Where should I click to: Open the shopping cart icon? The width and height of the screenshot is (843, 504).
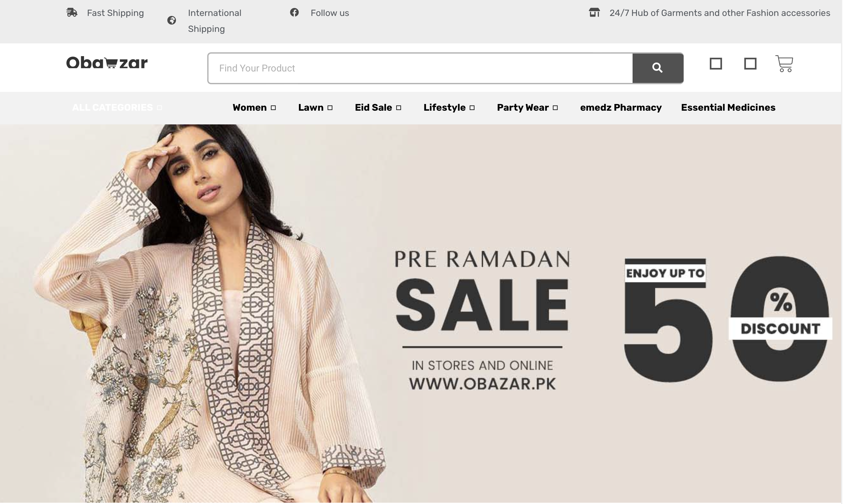click(x=784, y=63)
